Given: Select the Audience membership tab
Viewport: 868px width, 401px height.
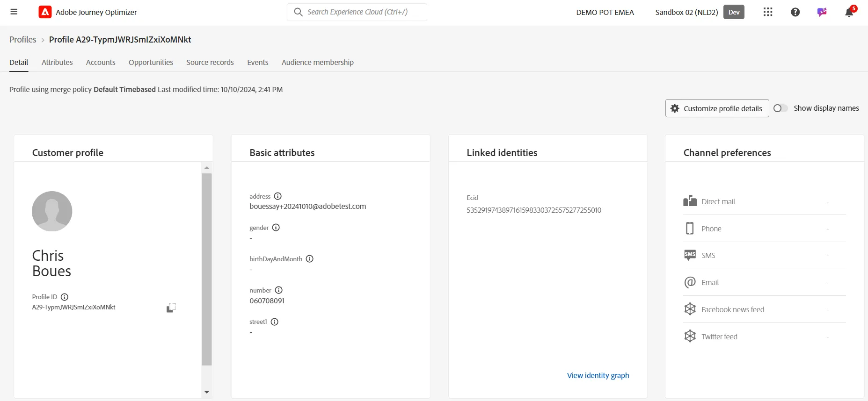Looking at the screenshot, I should coord(318,62).
